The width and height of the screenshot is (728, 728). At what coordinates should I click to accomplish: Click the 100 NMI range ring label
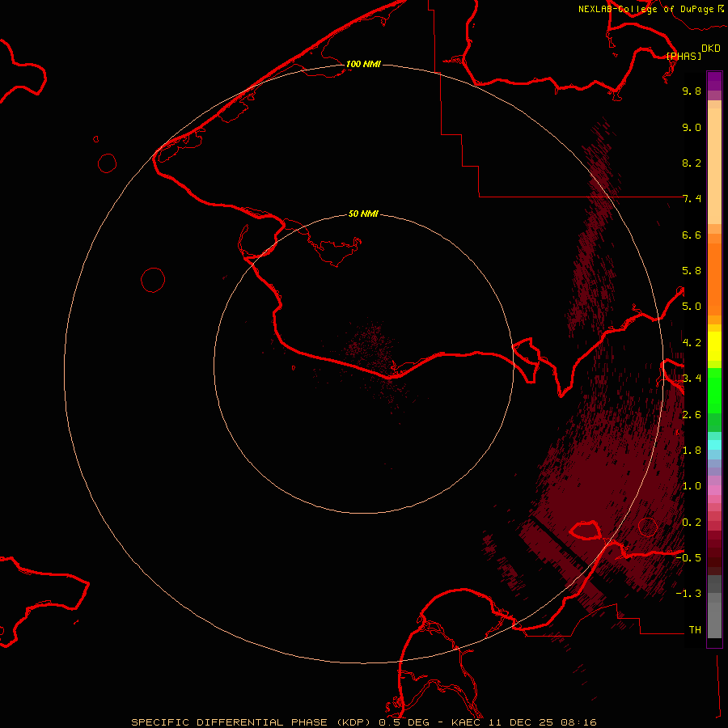pos(363,64)
